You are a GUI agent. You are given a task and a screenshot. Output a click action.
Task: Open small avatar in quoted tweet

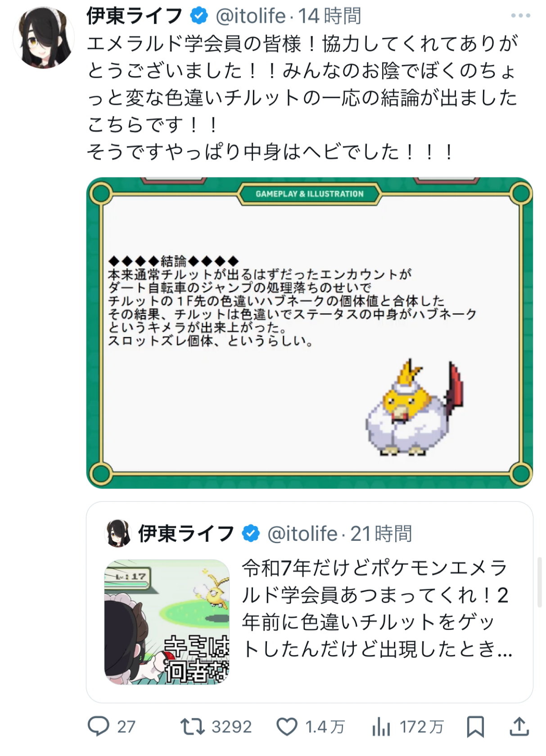click(117, 533)
